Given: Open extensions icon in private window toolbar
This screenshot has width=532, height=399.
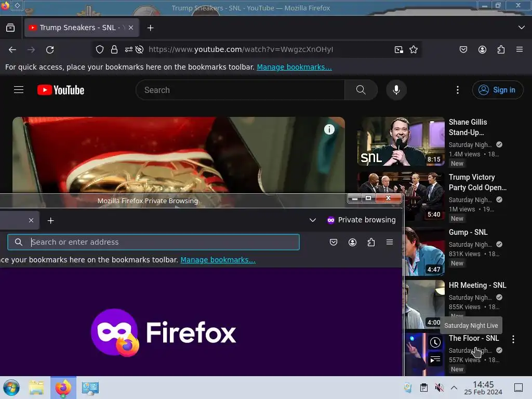Looking at the screenshot, I should 371,242.
